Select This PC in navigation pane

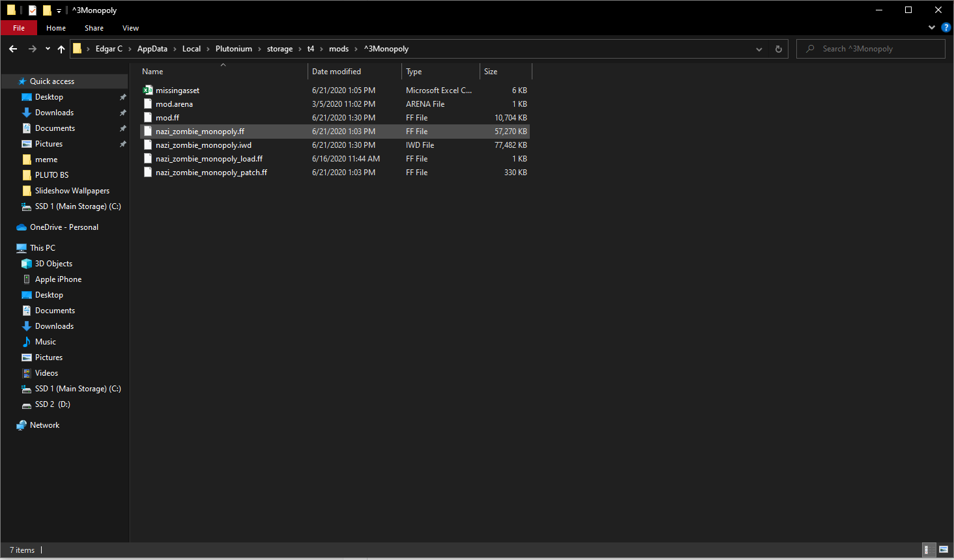coord(42,248)
